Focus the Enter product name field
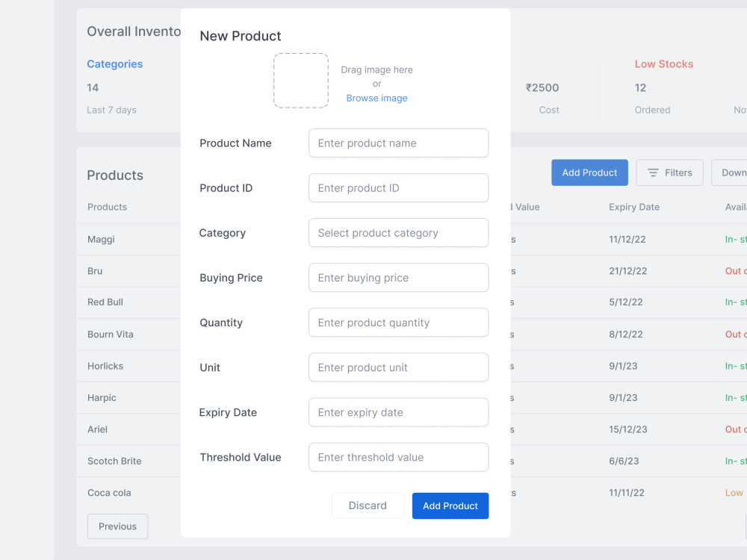Image resolution: width=747 pixels, height=560 pixels. coord(398,143)
